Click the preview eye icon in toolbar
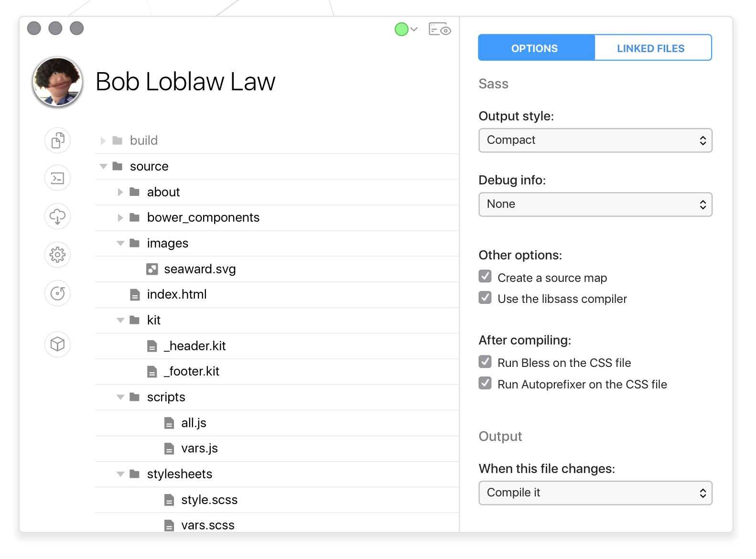 point(440,30)
